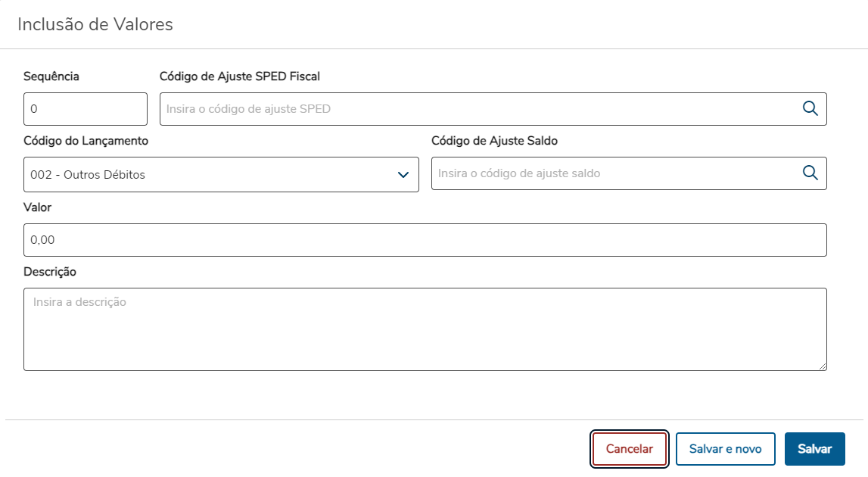The height and width of the screenshot is (477, 868).
Task: Click the Ajuste Saldo search magnifier icon
Action: pyautogui.click(x=810, y=173)
